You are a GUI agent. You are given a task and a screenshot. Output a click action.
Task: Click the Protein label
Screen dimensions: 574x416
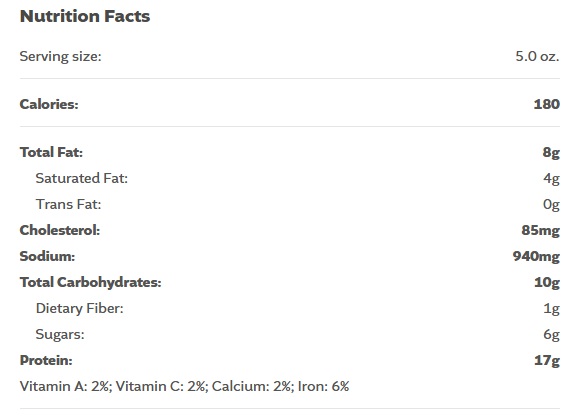tap(46, 360)
